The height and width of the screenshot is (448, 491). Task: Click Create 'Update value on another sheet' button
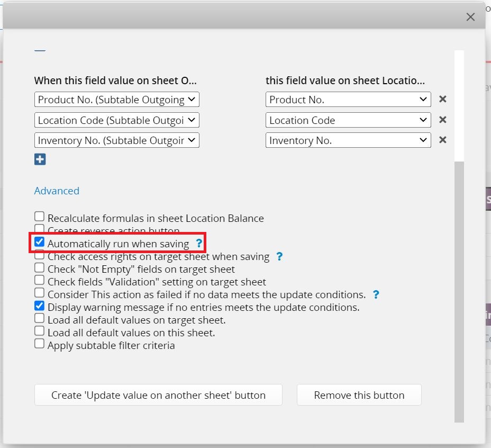click(158, 395)
